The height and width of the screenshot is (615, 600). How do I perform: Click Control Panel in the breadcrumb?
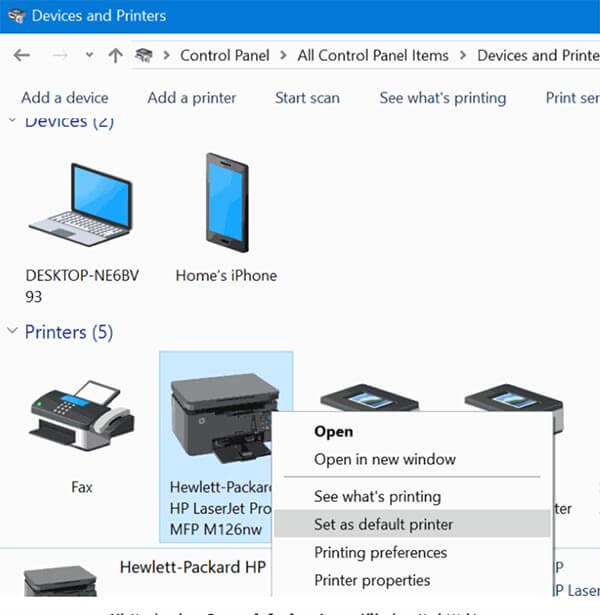(x=225, y=55)
